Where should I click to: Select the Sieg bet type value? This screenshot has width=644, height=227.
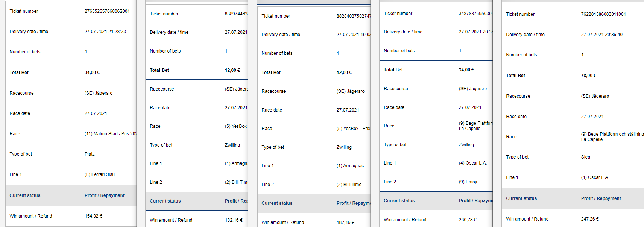585,157
